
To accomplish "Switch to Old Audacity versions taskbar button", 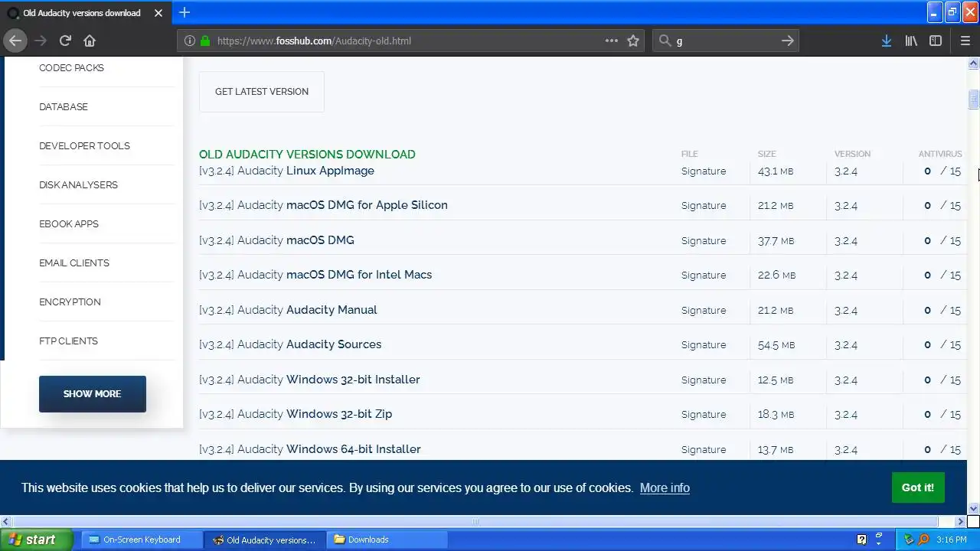I will pos(265,540).
